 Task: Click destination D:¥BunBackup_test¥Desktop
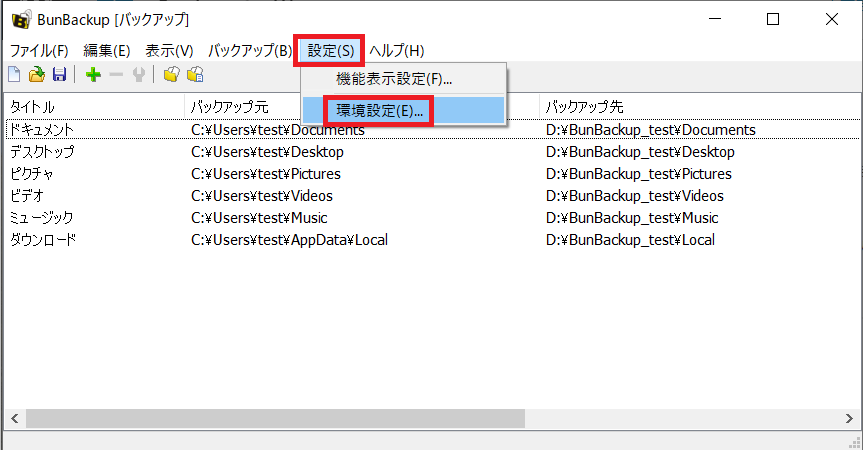pyautogui.click(x=640, y=152)
